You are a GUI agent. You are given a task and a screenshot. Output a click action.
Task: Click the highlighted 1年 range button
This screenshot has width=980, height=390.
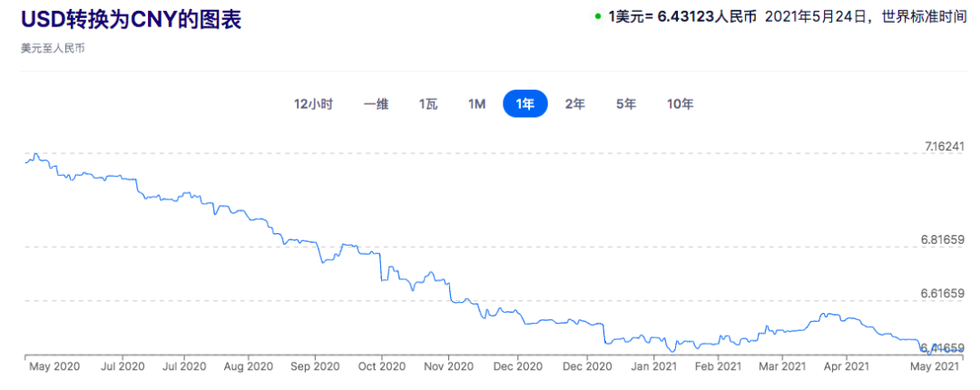(525, 104)
